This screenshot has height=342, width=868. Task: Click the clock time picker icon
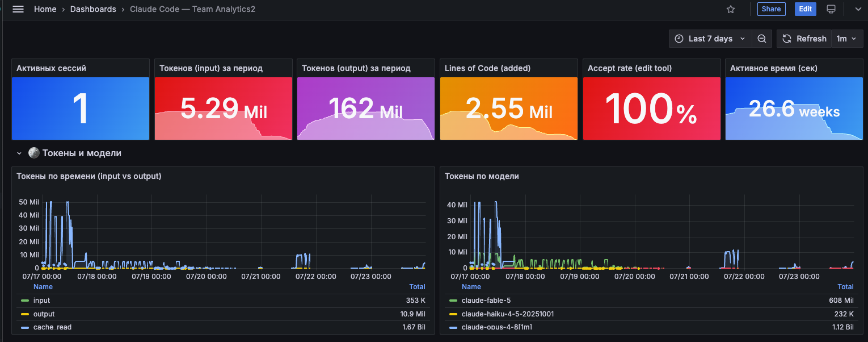click(679, 39)
